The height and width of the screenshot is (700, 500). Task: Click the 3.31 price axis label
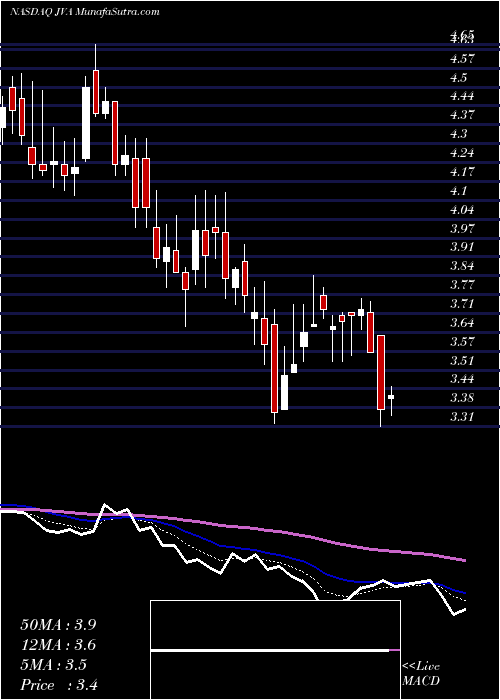point(462,417)
